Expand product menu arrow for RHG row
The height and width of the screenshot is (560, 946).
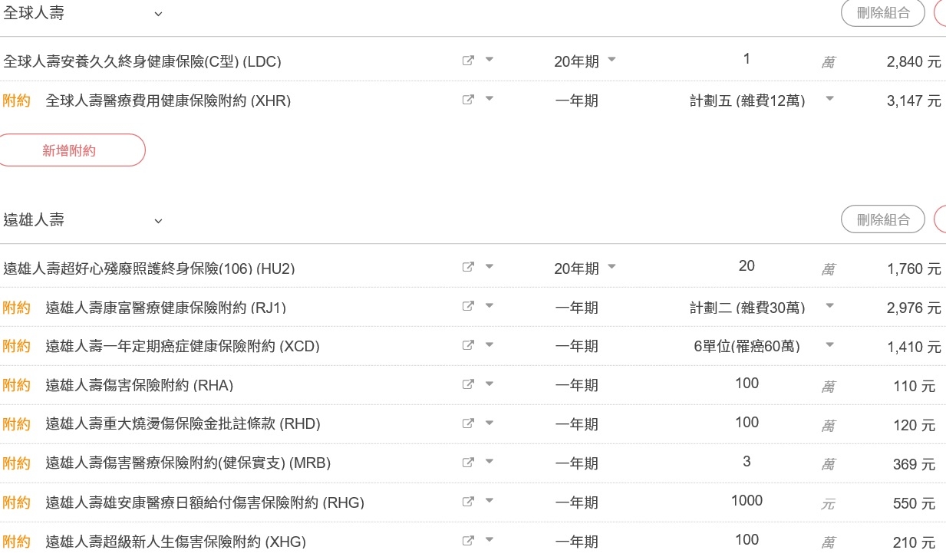[x=489, y=501]
